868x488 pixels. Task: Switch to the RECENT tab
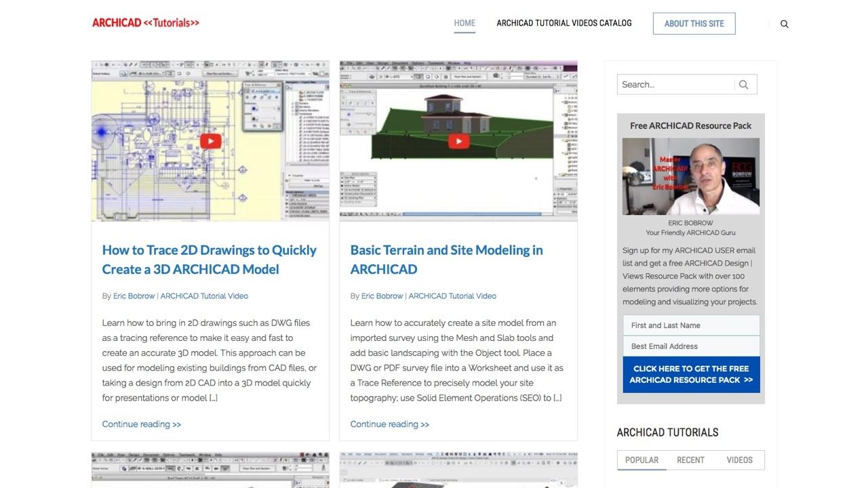(690, 460)
